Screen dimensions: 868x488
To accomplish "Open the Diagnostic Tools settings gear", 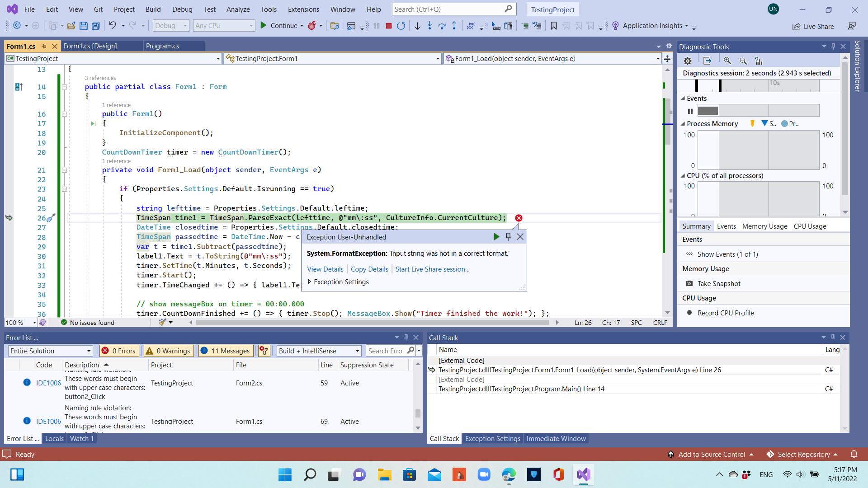I will 688,61.
